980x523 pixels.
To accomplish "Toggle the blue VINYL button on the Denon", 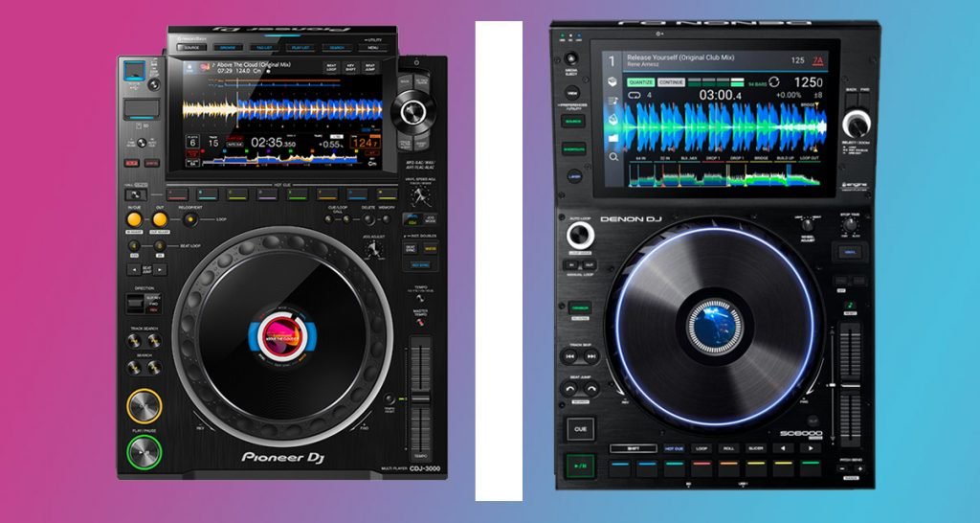I will [x=850, y=252].
